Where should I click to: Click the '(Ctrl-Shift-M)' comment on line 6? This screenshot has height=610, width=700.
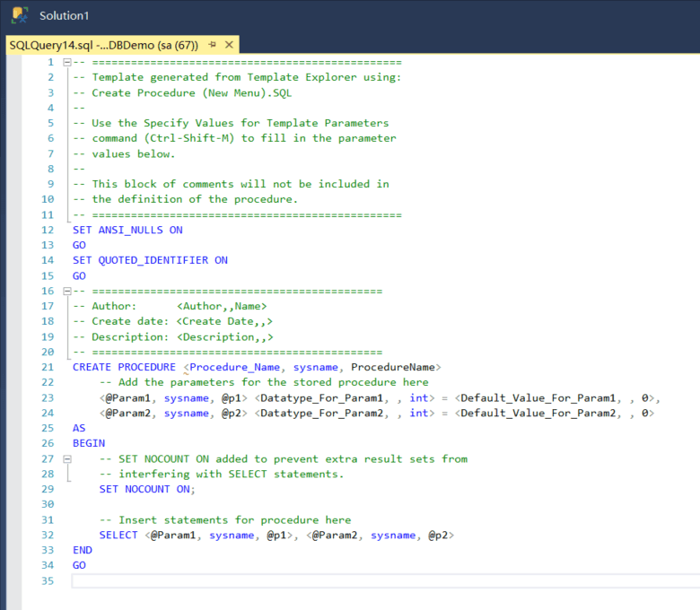188,138
